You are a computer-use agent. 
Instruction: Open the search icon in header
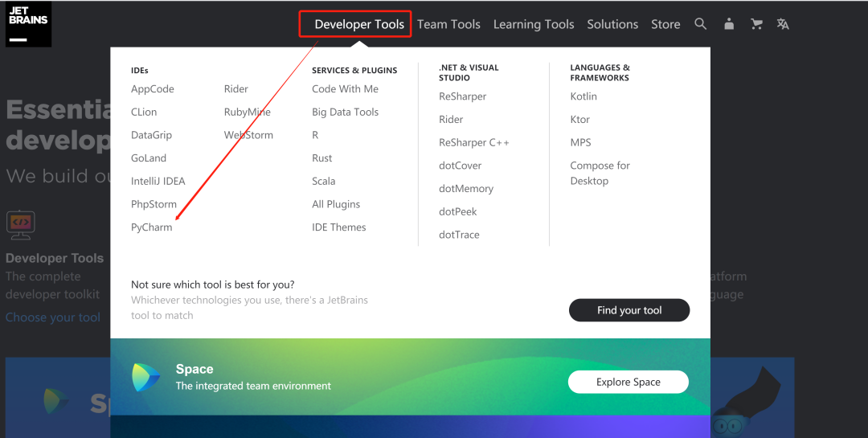701,24
